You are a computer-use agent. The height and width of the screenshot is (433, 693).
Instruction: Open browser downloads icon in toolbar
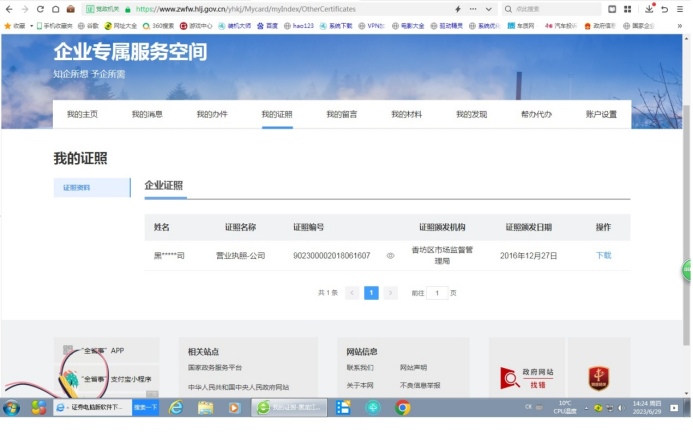coord(649,9)
